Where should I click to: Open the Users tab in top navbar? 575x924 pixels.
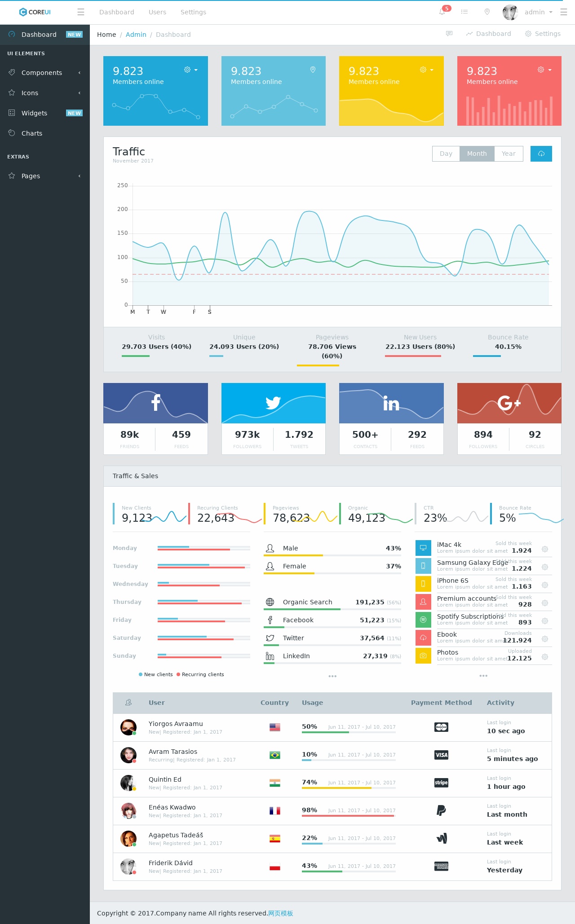pyautogui.click(x=157, y=12)
